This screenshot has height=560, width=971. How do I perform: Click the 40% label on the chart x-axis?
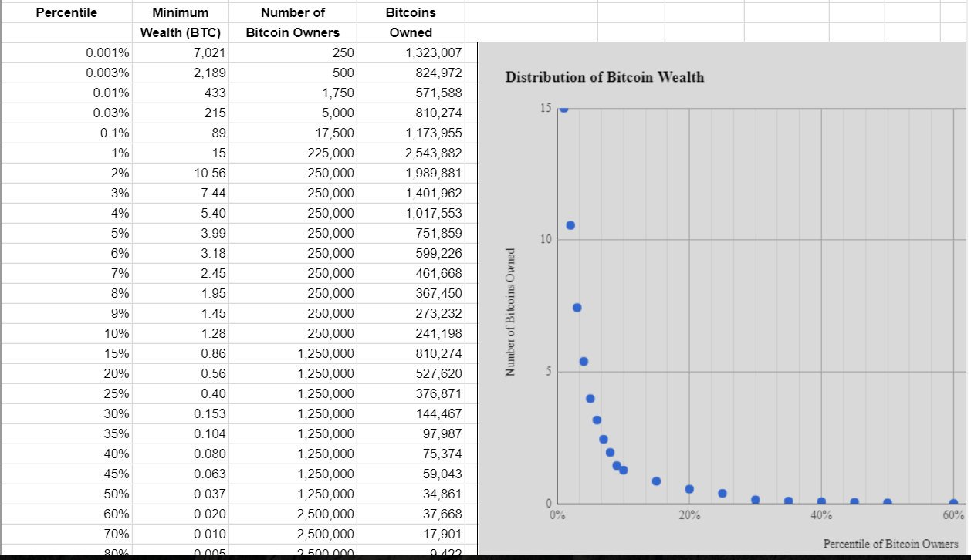coord(821,515)
